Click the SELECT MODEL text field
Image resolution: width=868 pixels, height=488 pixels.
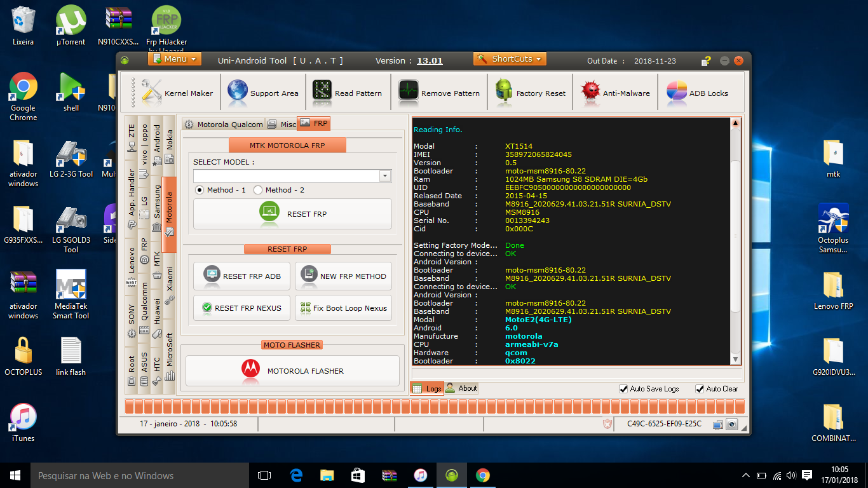pyautogui.click(x=287, y=176)
